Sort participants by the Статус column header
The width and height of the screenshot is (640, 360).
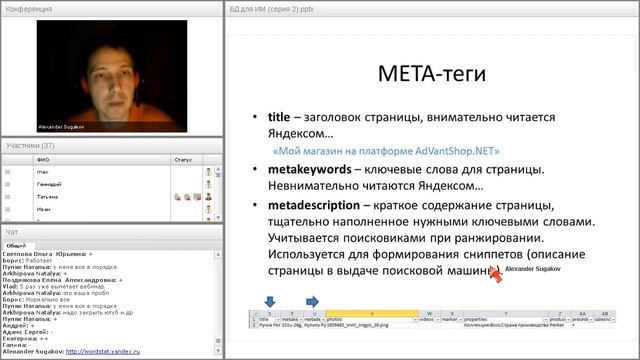186,160
